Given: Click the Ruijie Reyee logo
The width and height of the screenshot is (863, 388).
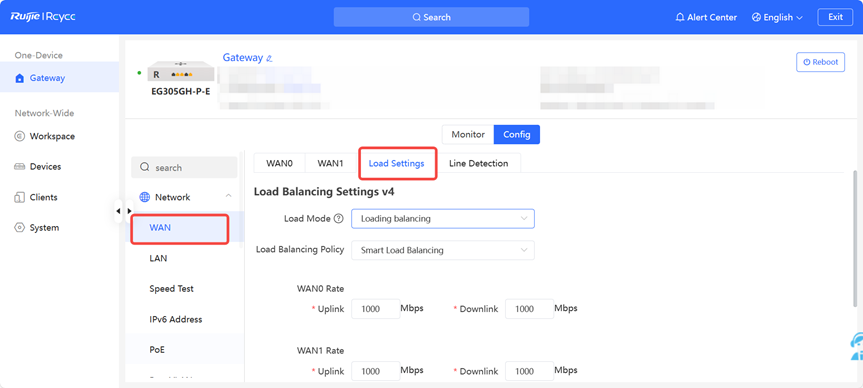Looking at the screenshot, I should click(x=43, y=17).
